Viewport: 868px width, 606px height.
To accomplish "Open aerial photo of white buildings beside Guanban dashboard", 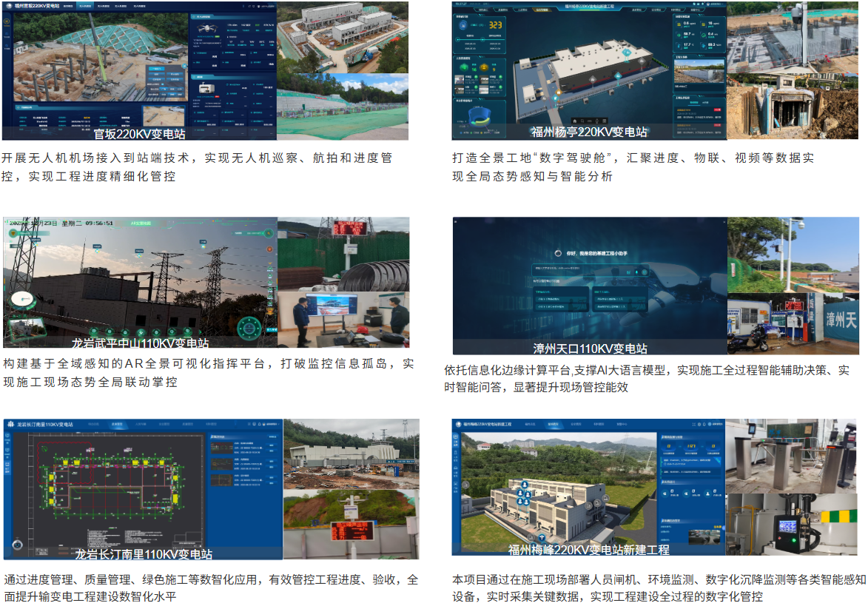I will [343, 37].
